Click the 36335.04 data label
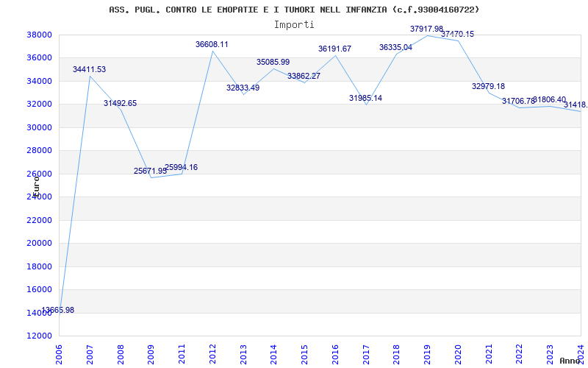The width and height of the screenshot is (588, 368). (x=395, y=47)
